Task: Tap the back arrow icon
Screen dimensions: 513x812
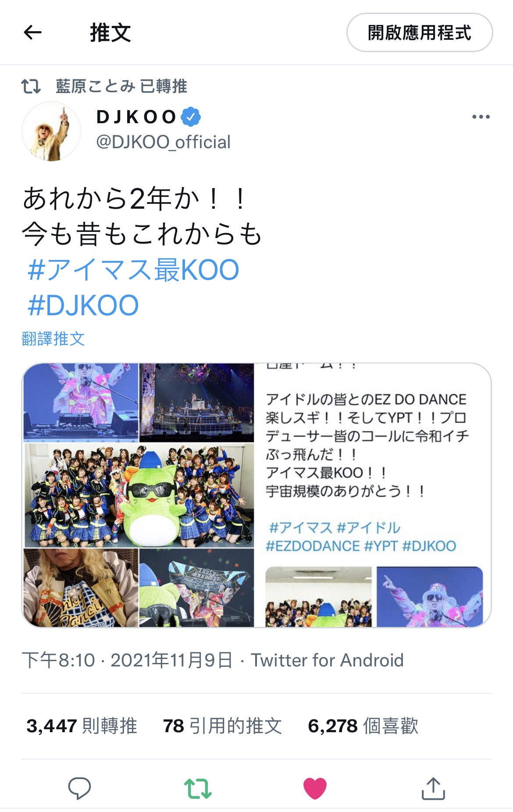Action: [x=32, y=32]
